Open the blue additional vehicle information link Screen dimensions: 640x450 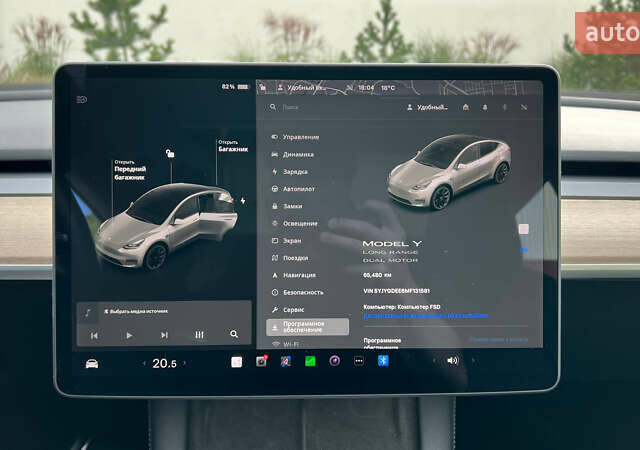426,316
